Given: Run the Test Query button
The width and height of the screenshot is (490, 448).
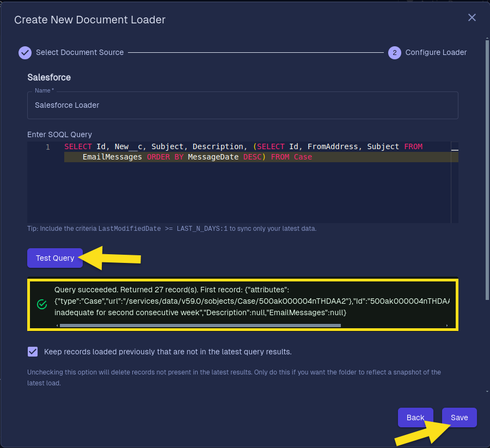Looking at the screenshot, I should [x=55, y=258].
